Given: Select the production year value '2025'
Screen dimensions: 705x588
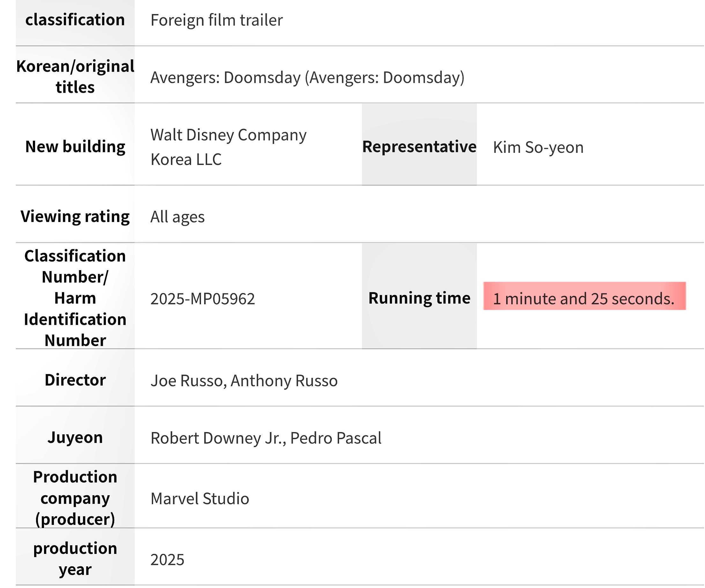Looking at the screenshot, I should tap(167, 560).
